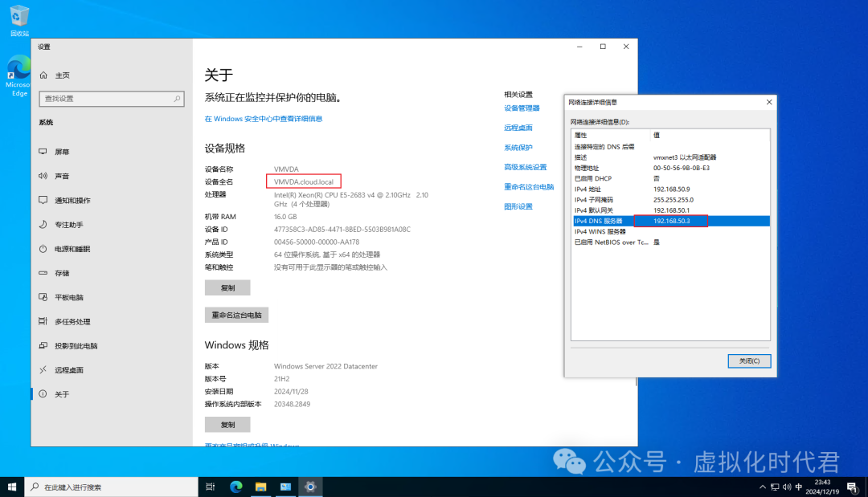Select the IPv4 WINS 服务器 row
This screenshot has height=497, width=868.
click(670, 231)
